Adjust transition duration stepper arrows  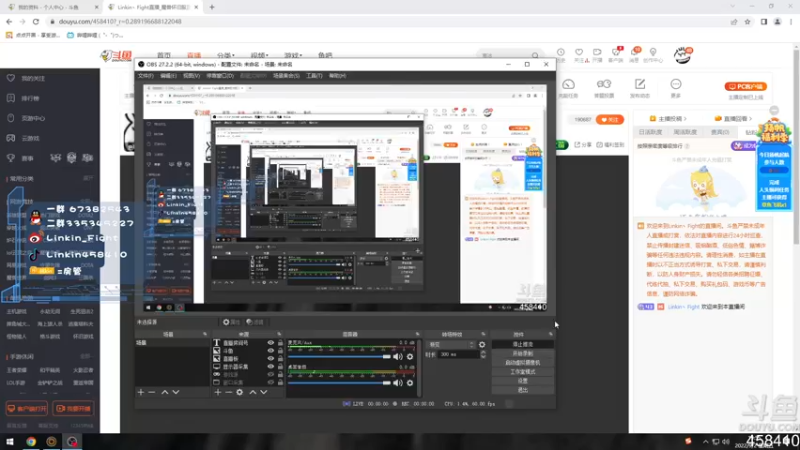point(483,355)
